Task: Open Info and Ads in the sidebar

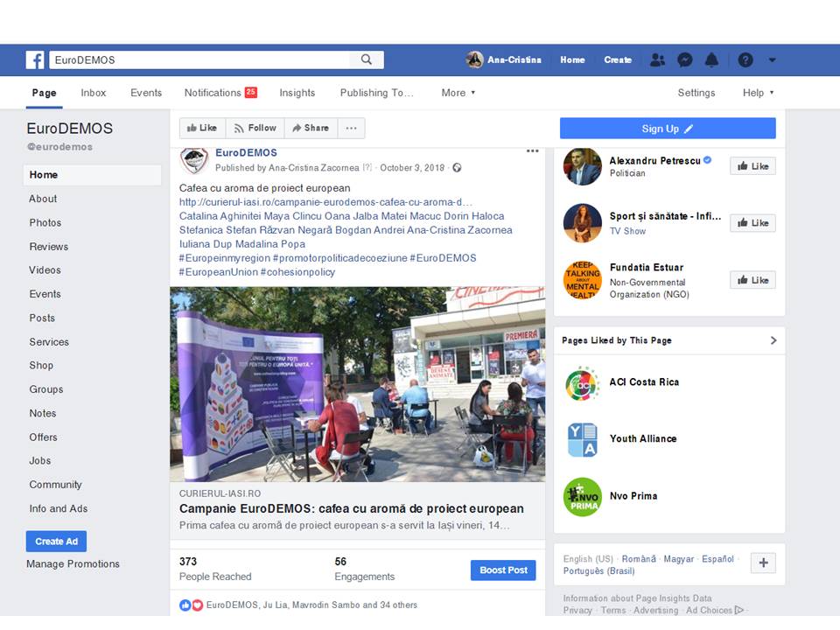Action: [x=59, y=508]
